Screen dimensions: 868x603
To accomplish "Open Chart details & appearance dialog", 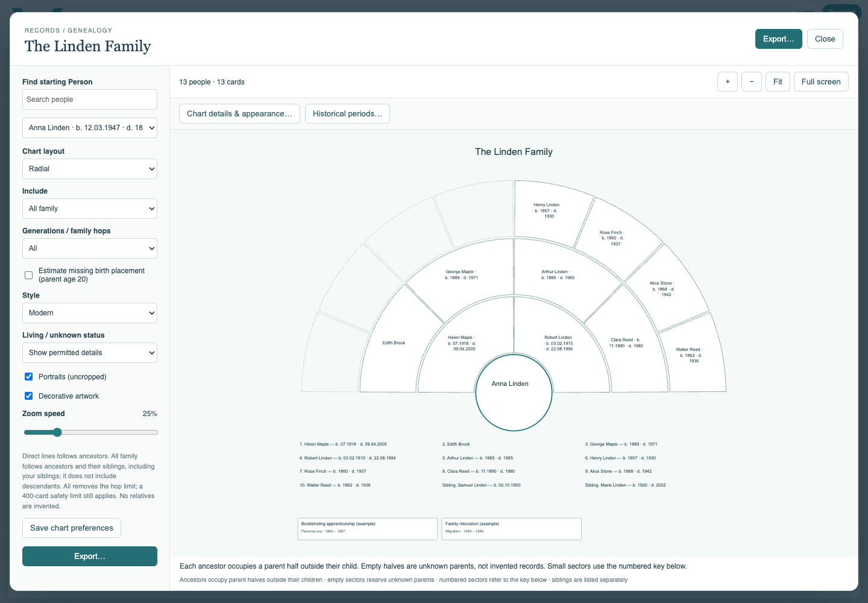I will click(x=239, y=113).
